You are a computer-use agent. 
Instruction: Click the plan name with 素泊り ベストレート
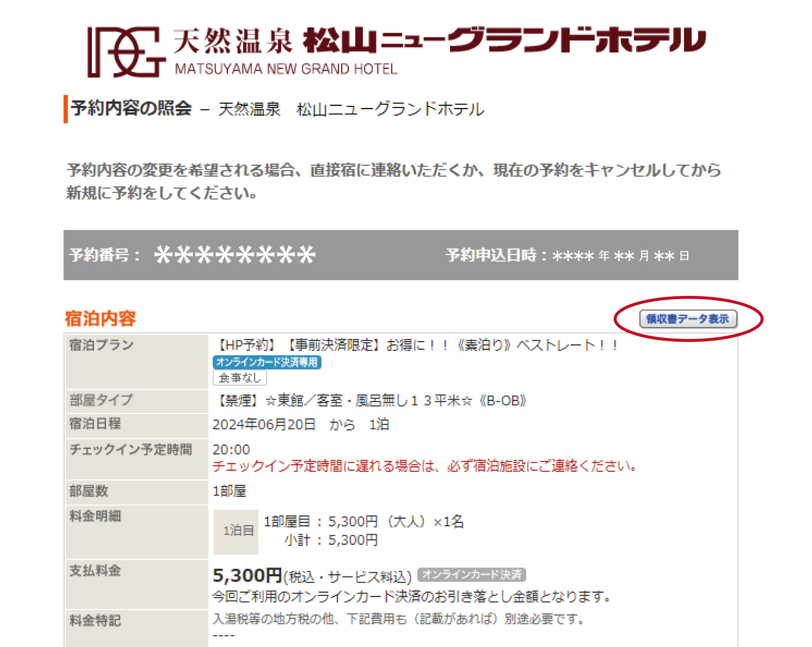click(417, 345)
